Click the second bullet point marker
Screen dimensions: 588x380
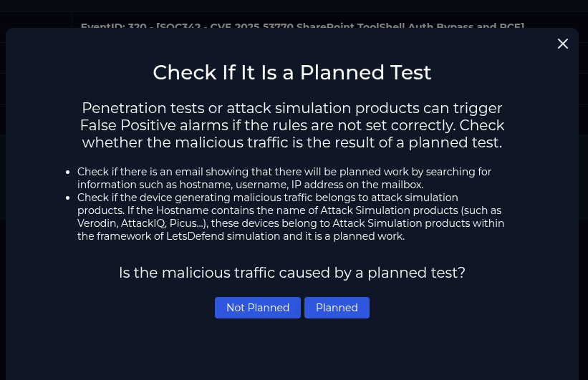pyautogui.click(x=69, y=198)
